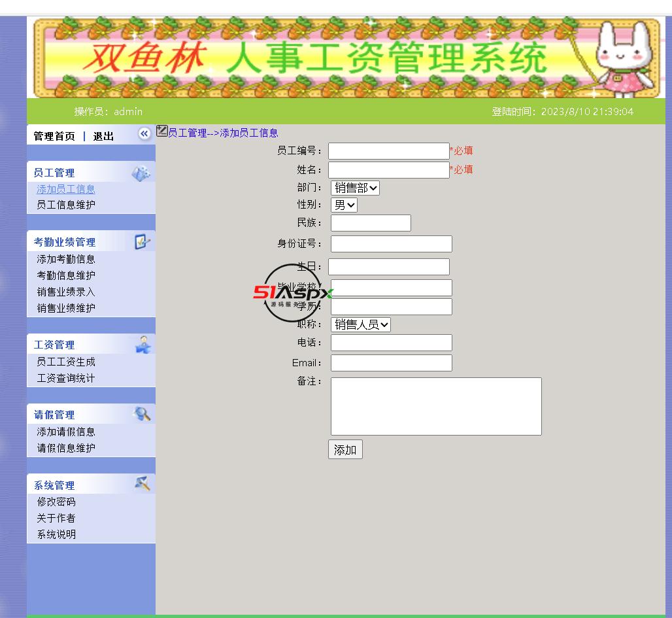Open 修改密码 page
Image resolution: width=672 pixels, height=618 pixels.
click(x=56, y=502)
